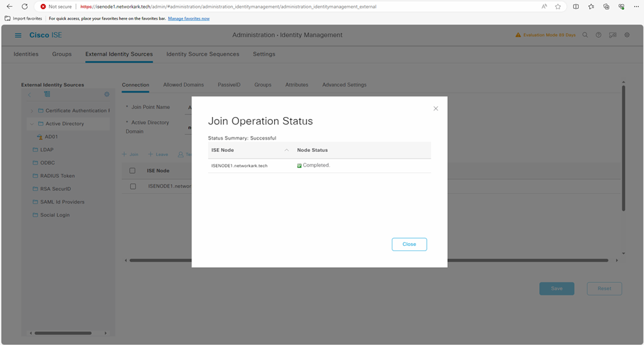Collapse the Active Directory tree node
The image size is (644, 345).
tap(31, 124)
